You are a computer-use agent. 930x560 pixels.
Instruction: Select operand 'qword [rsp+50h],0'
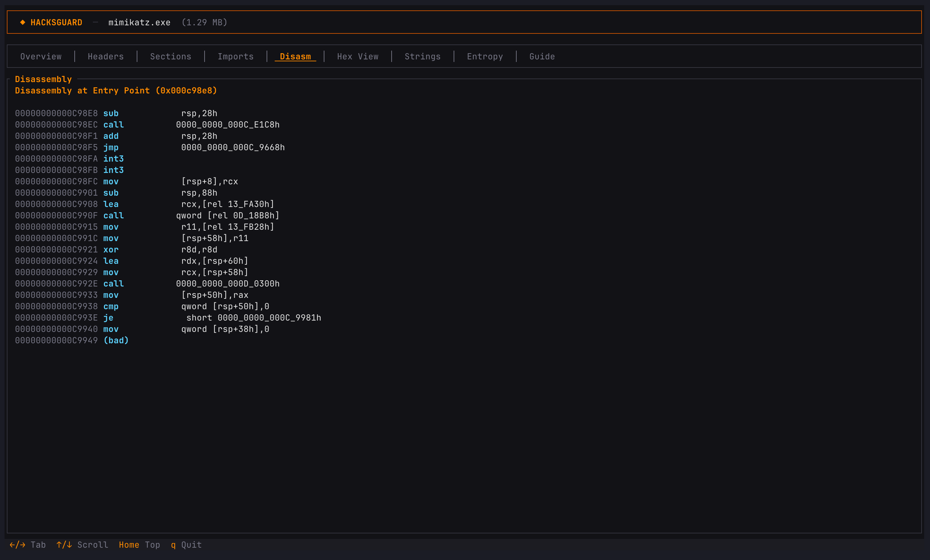[x=225, y=307]
